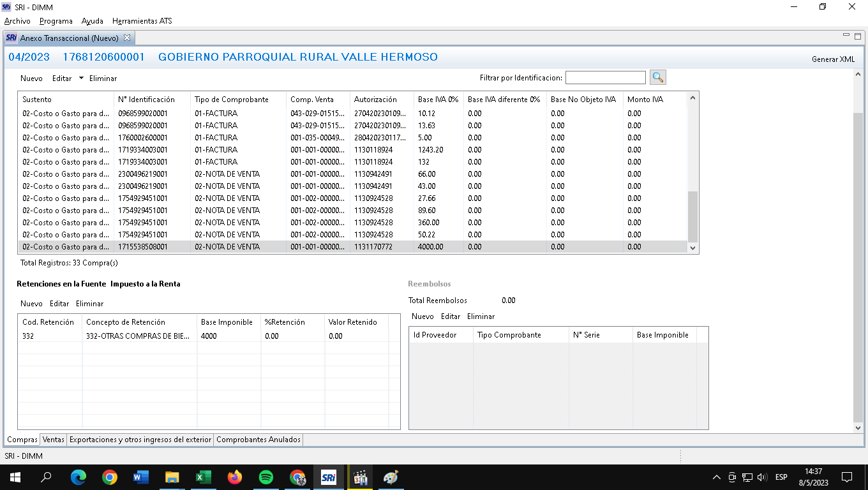Click the SRI DIMM taskbar icon

pos(329,477)
